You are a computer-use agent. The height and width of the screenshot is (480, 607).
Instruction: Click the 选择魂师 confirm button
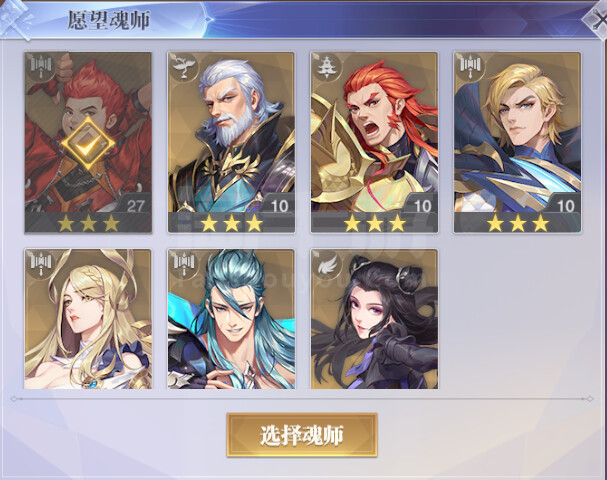coord(302,435)
